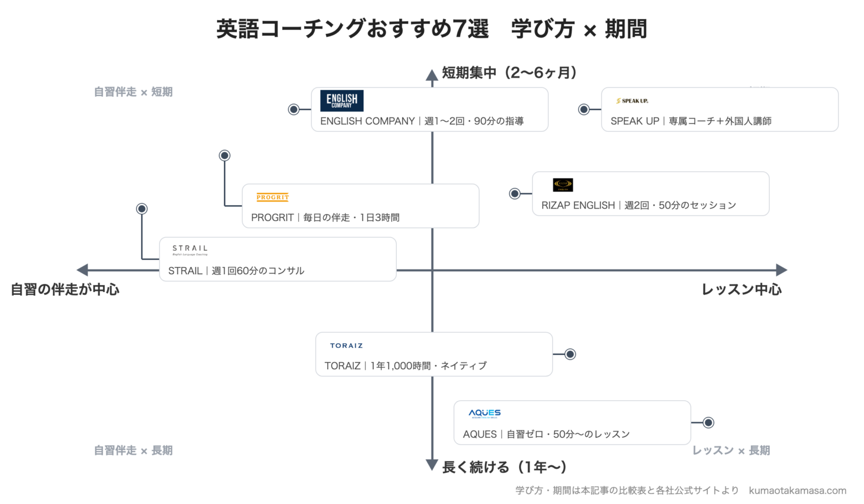Click the axis label '自習の伴走が中心'
The width and height of the screenshot is (864, 504).
pos(65,289)
